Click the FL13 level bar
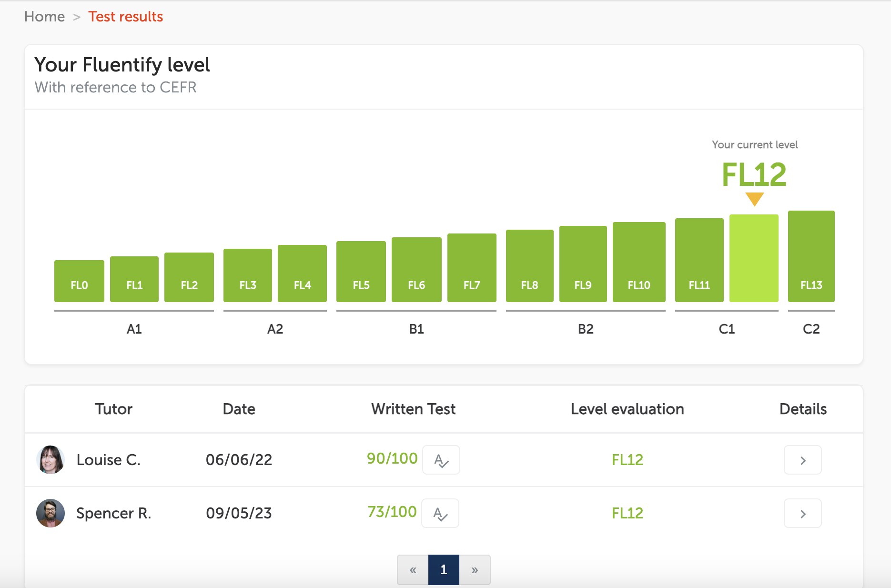The height and width of the screenshot is (588, 891). click(x=811, y=256)
